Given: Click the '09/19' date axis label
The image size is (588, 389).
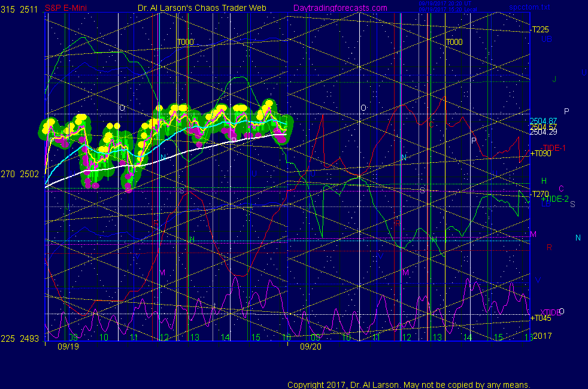Looking at the screenshot, I should tap(68, 347).
